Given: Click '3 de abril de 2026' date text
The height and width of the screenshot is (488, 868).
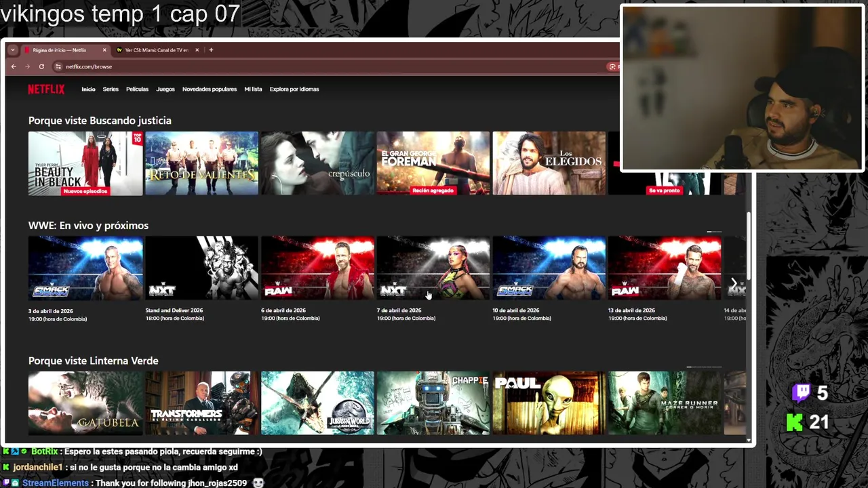Looking at the screenshot, I should (x=51, y=311).
